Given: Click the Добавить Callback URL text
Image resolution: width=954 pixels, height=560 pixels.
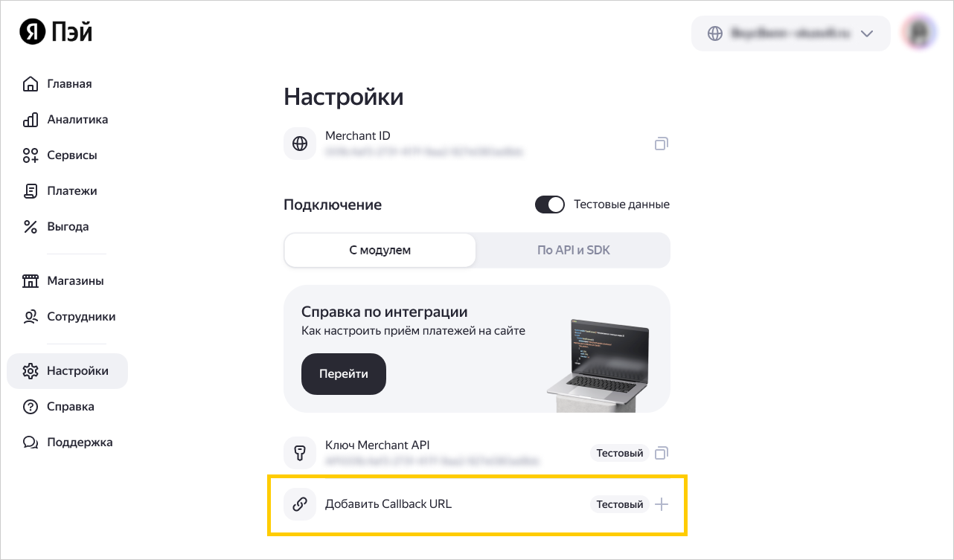Looking at the screenshot, I should coord(388,503).
